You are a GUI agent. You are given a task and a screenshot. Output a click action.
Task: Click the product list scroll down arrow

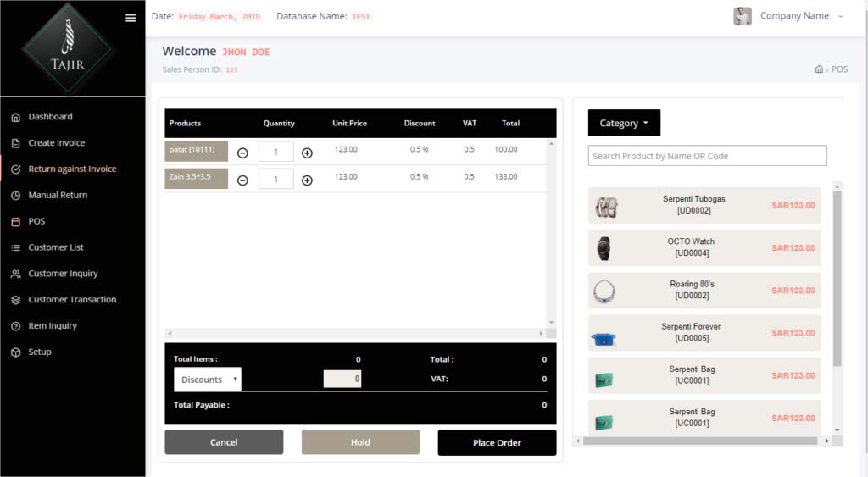click(837, 430)
